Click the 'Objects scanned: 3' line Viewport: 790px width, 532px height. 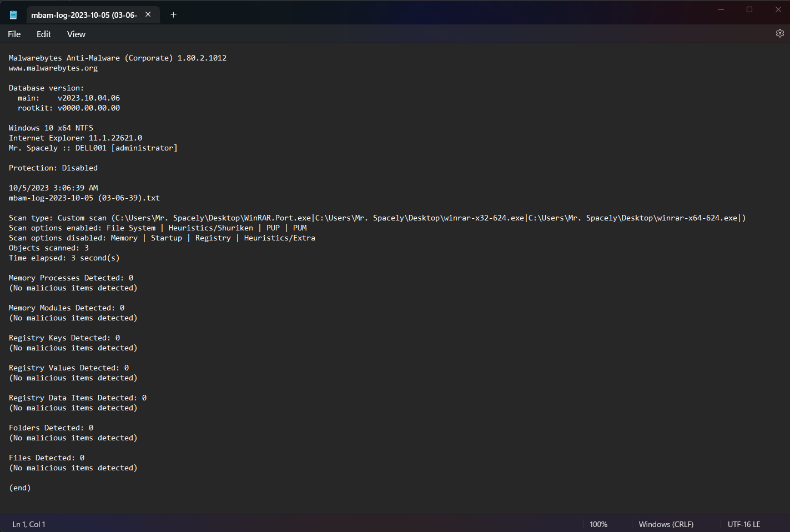click(49, 248)
